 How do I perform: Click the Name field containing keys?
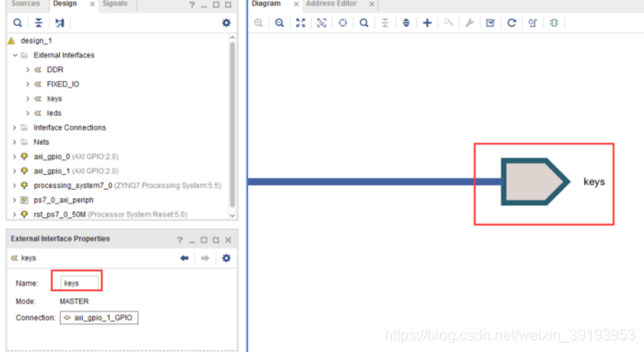tap(79, 283)
